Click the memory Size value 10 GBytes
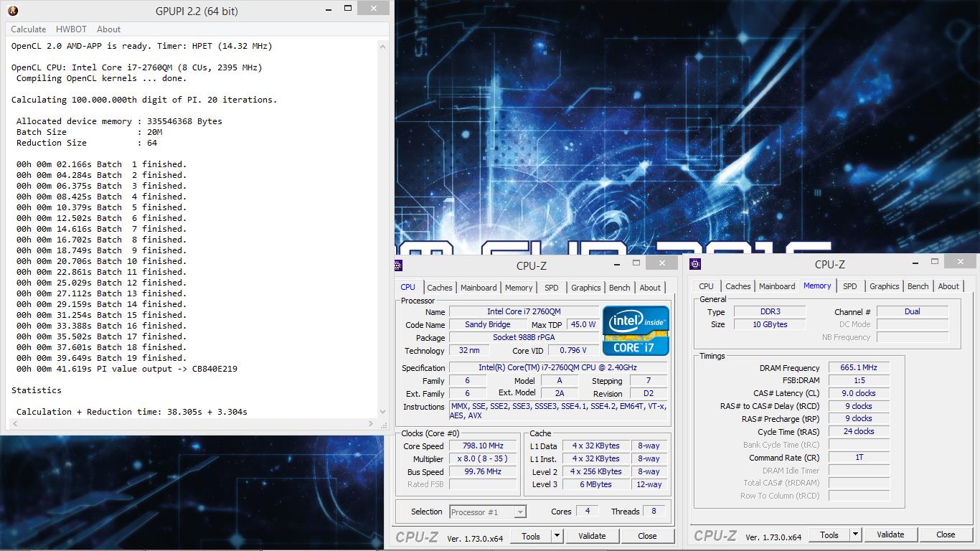 769,325
